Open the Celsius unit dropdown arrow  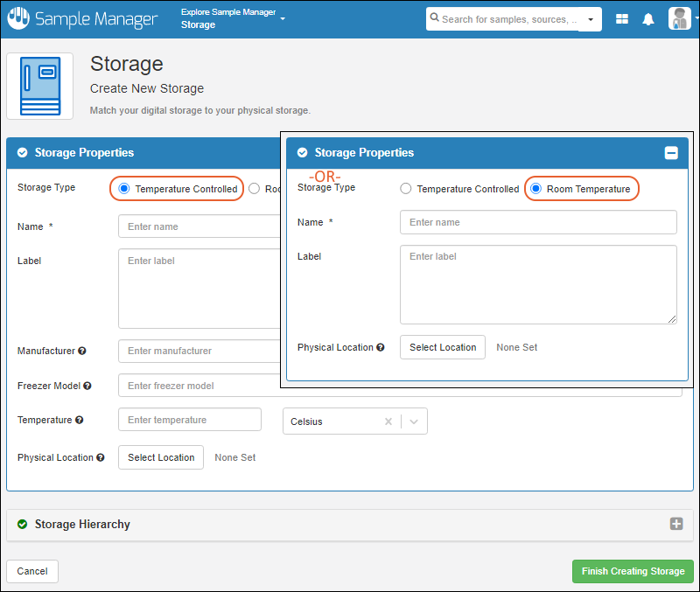414,421
